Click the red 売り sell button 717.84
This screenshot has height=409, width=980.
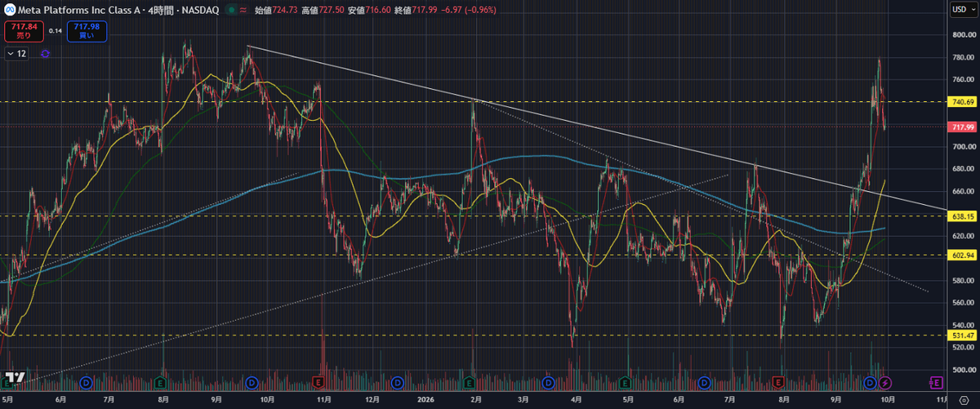click(24, 31)
